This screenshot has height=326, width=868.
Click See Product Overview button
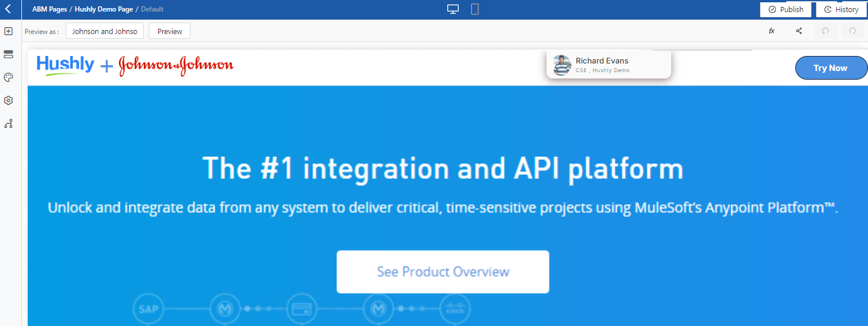pos(443,272)
